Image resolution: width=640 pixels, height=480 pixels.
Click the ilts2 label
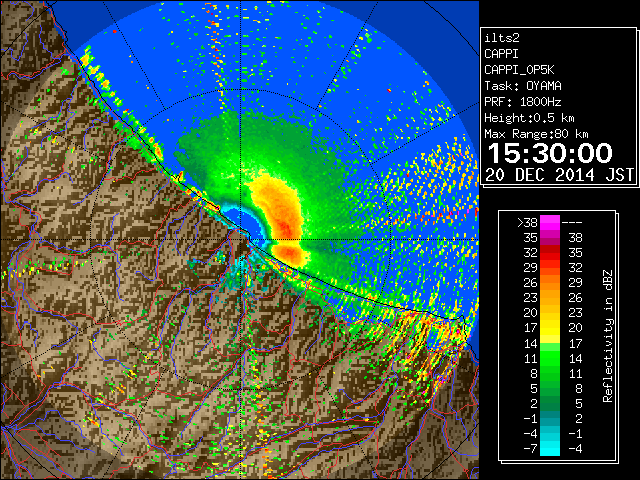coord(502,38)
